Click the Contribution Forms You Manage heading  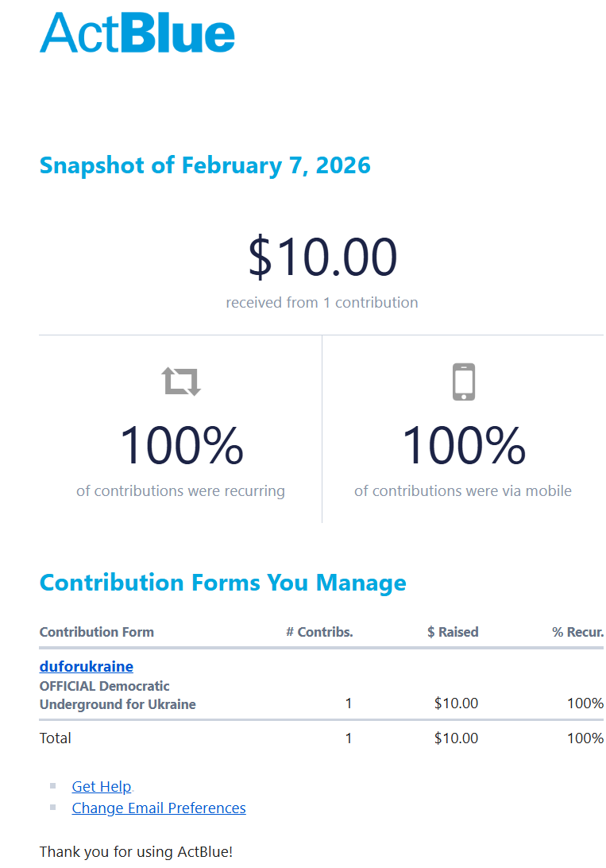(x=223, y=583)
